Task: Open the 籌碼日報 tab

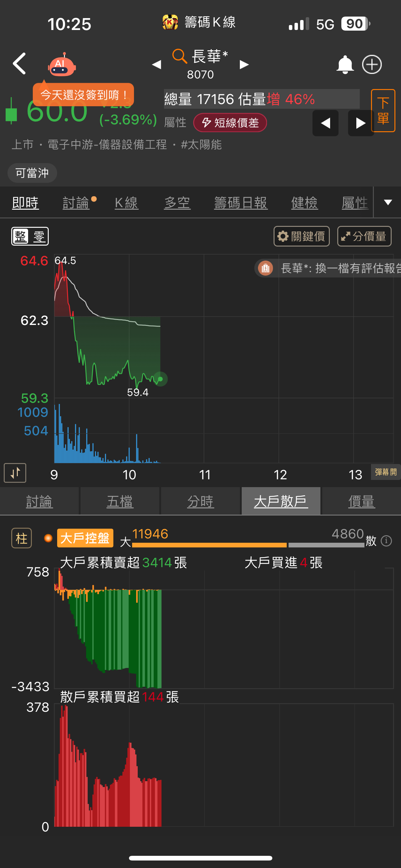Action: (241, 203)
